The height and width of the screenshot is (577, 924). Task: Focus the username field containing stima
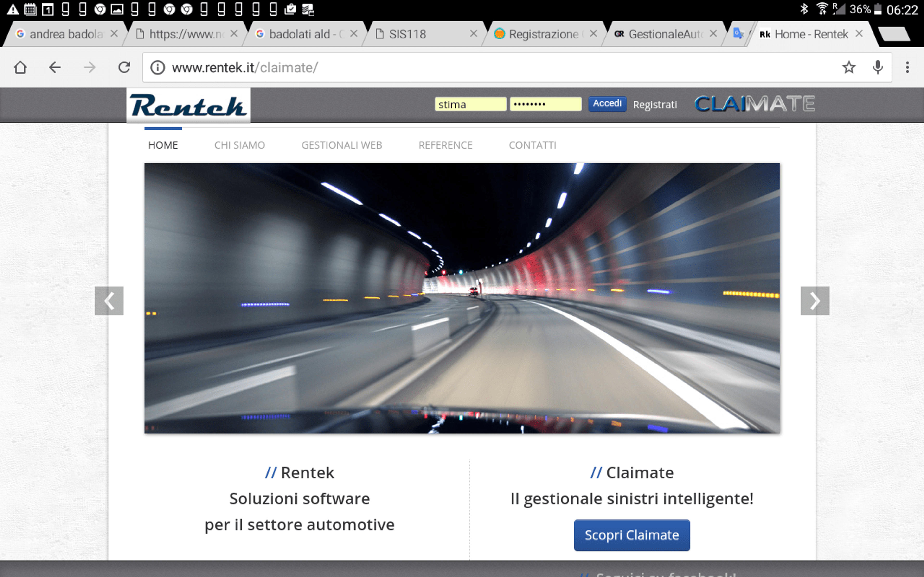click(x=470, y=104)
